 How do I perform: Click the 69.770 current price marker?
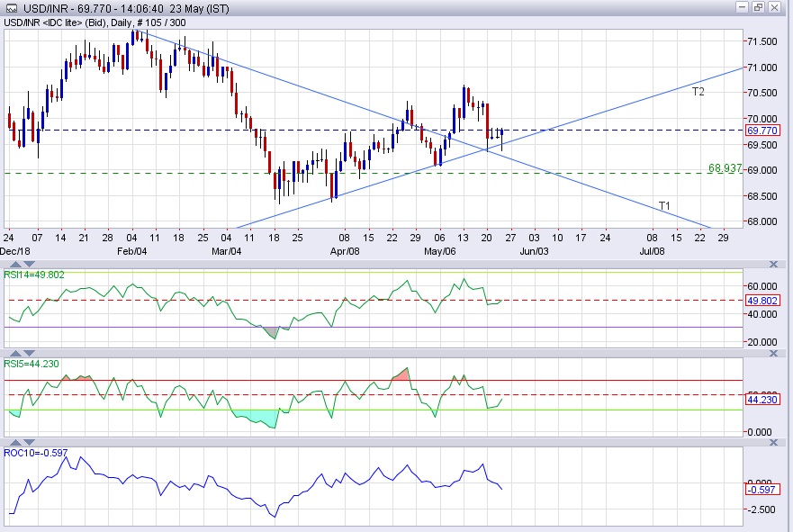point(762,131)
